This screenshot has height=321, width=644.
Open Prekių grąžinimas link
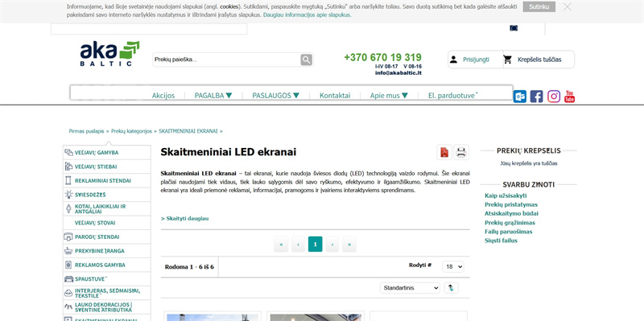click(510, 223)
